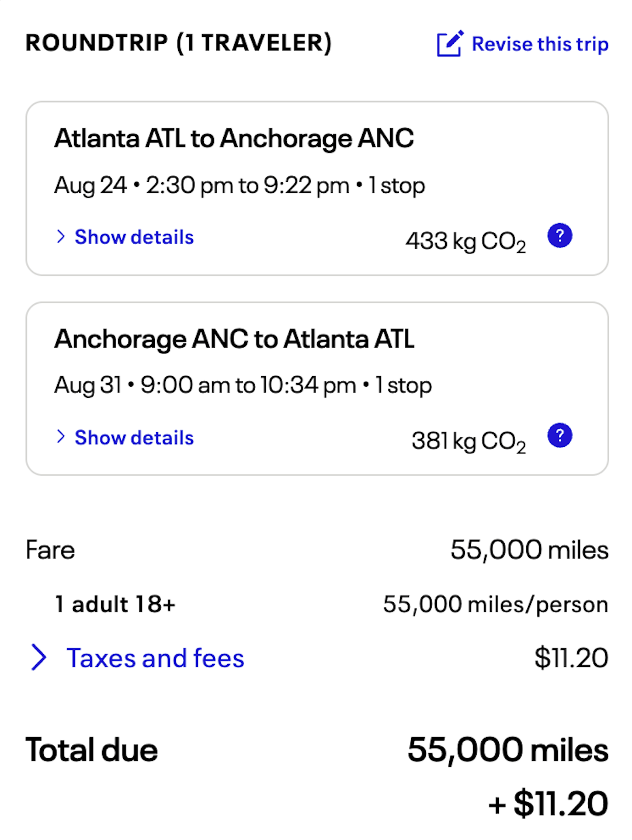Open the Revise this trip link
Screen dimensions: 632x840
pos(540,44)
